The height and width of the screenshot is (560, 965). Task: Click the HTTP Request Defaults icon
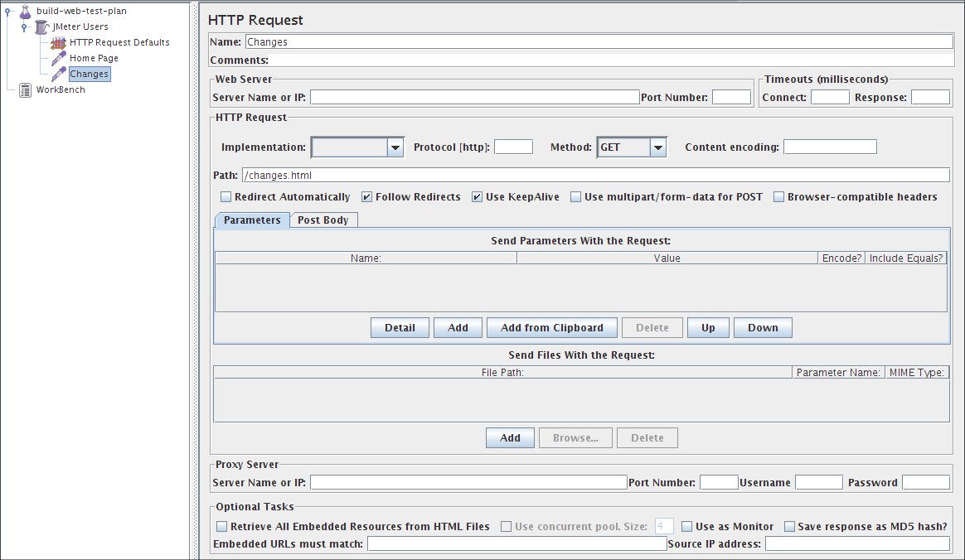[x=58, y=42]
